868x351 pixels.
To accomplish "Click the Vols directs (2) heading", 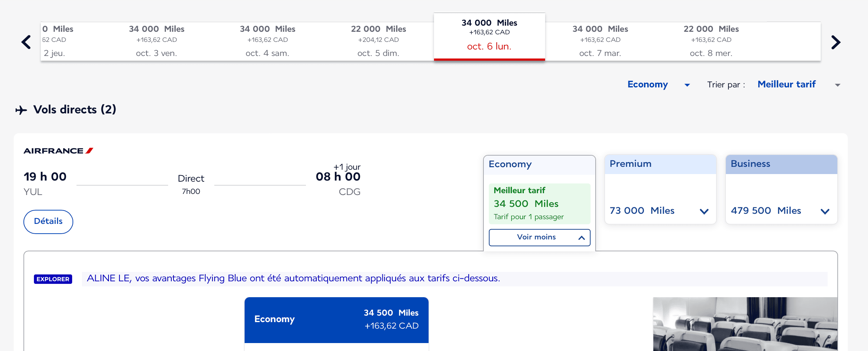I will click(75, 109).
